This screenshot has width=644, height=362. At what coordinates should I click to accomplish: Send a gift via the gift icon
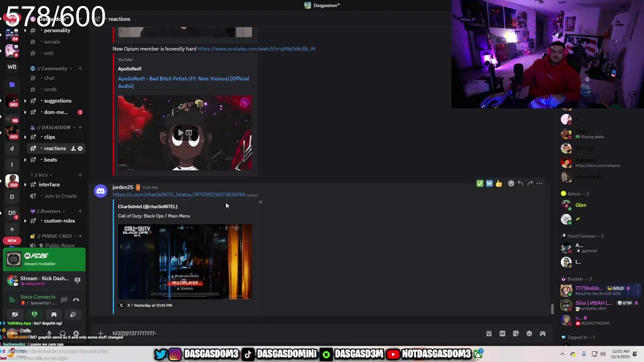click(489, 333)
